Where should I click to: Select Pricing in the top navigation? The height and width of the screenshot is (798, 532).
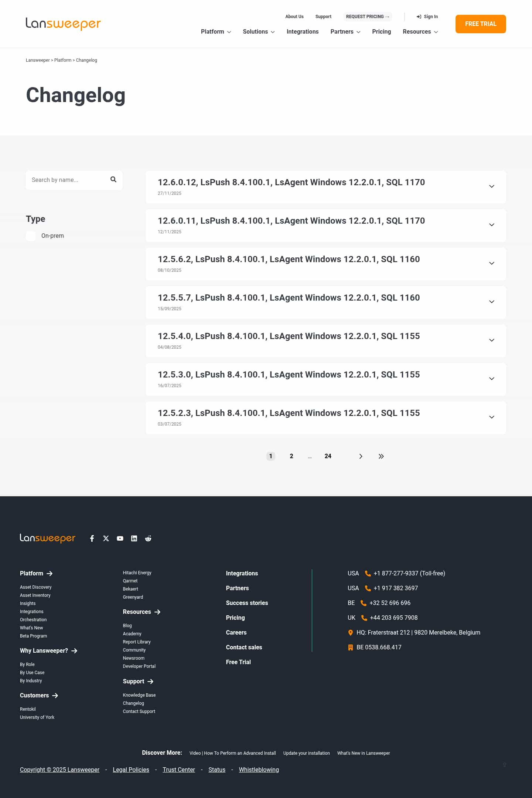381,32
